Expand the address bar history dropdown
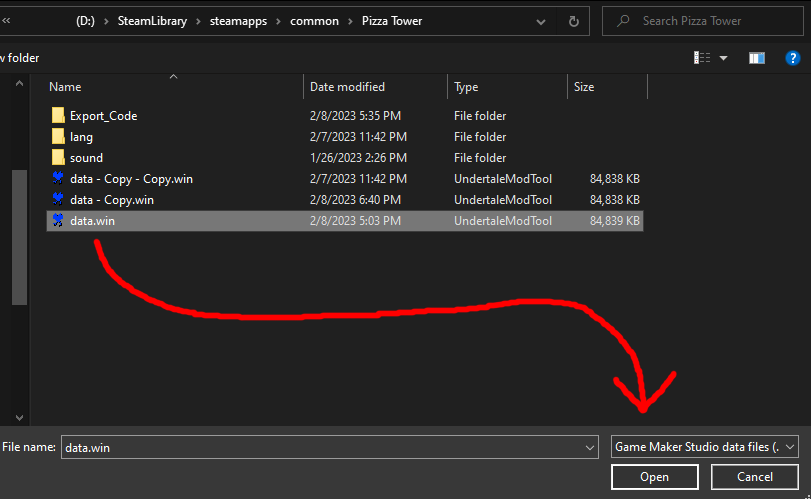 [541, 22]
